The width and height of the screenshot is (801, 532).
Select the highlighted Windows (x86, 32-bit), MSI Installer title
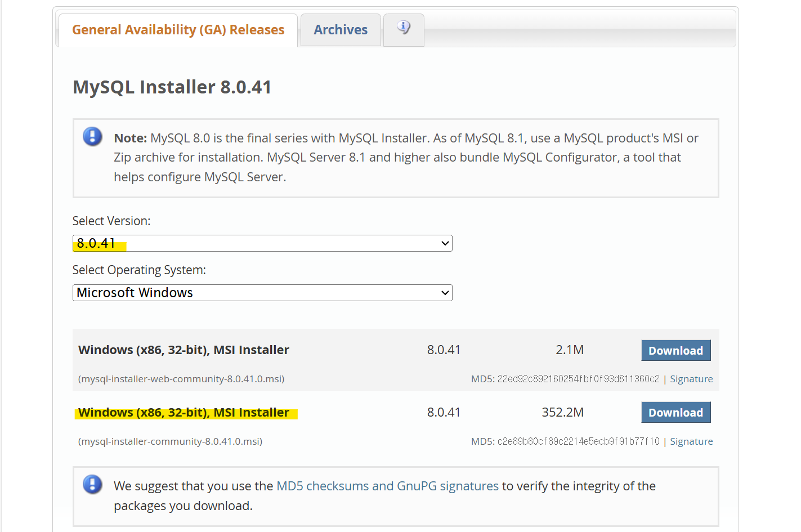[184, 412]
